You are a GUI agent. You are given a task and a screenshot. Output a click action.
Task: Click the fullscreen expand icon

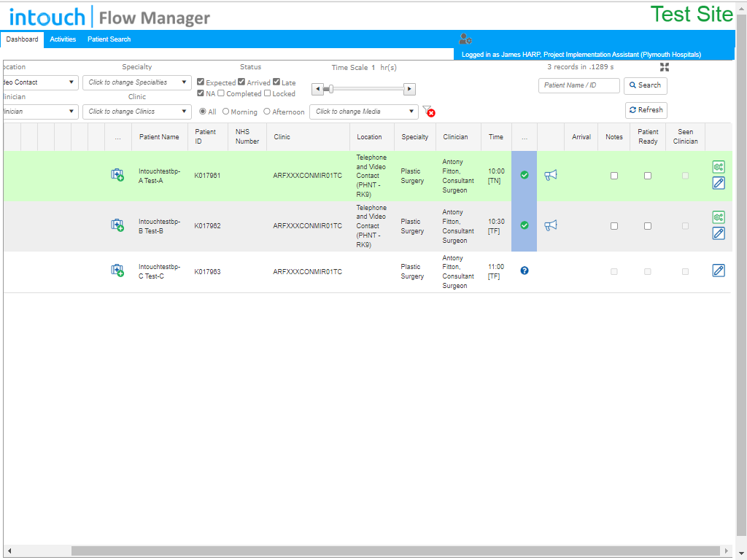tap(665, 67)
